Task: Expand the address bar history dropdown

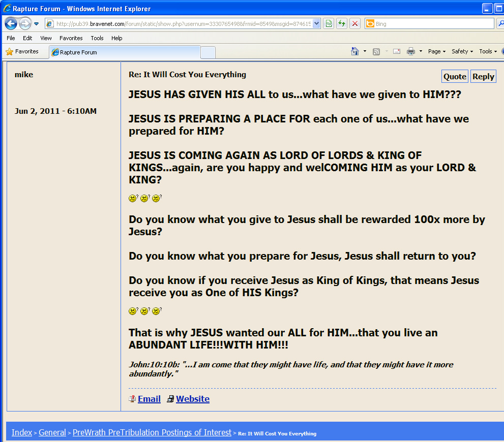Action: click(x=316, y=23)
